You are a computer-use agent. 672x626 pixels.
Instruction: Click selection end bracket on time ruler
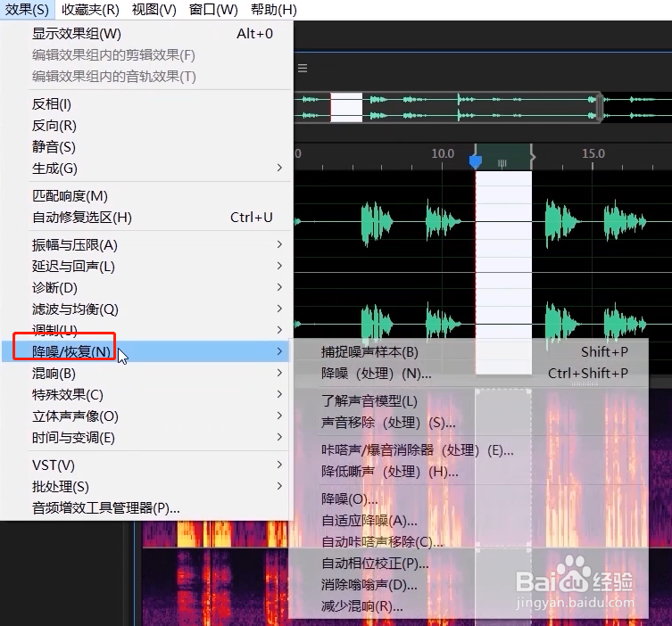[533, 157]
